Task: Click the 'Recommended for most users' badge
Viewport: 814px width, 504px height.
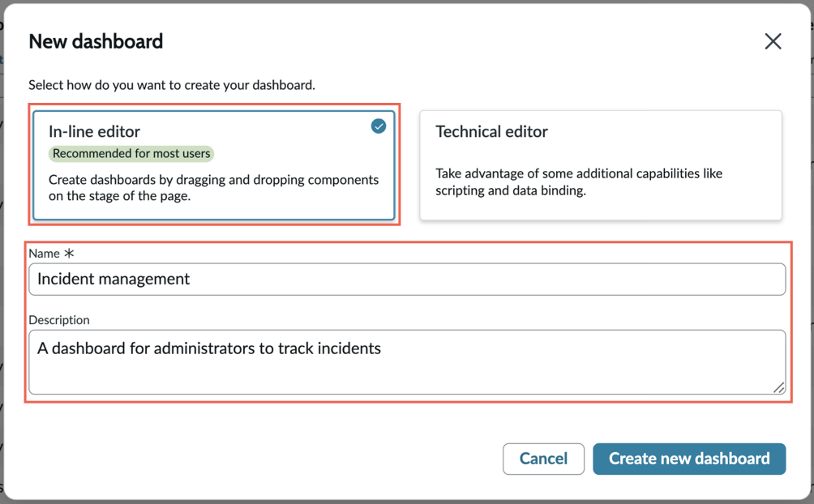Action: click(x=131, y=154)
